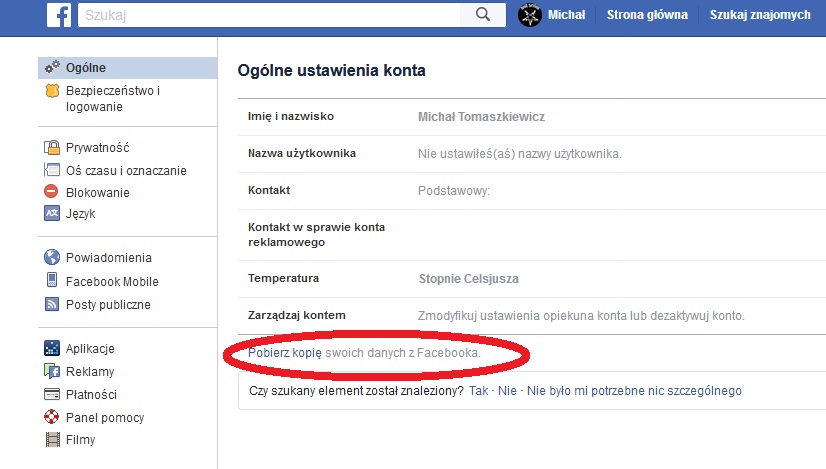Screen dimensions: 826x469
Task: Click the Płatności credit card icon
Action: coord(52,394)
